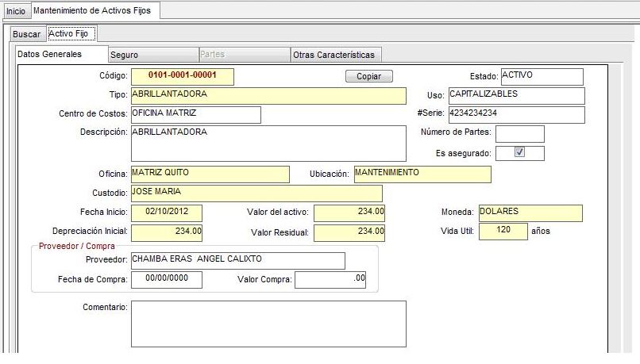The width and height of the screenshot is (640, 364).
Task: Click the Copiar button
Action: (x=368, y=77)
